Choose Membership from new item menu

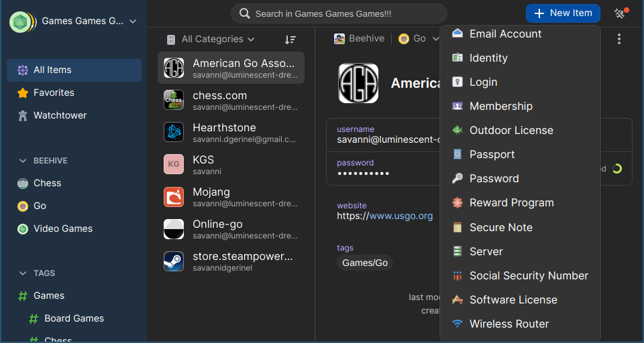pyautogui.click(x=520, y=107)
